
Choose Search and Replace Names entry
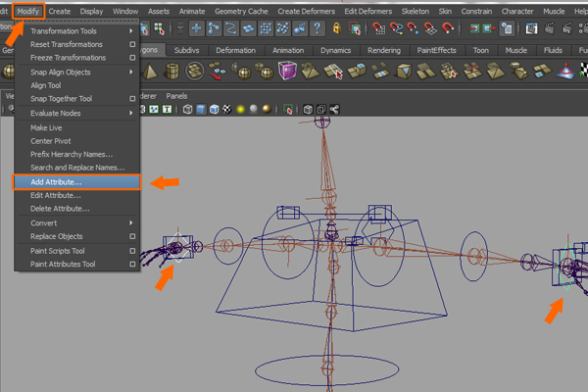(x=76, y=168)
